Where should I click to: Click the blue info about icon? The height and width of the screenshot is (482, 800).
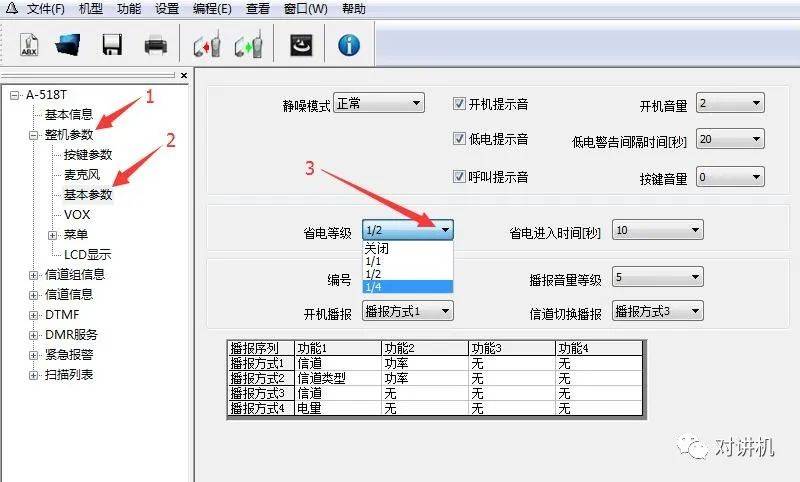349,45
